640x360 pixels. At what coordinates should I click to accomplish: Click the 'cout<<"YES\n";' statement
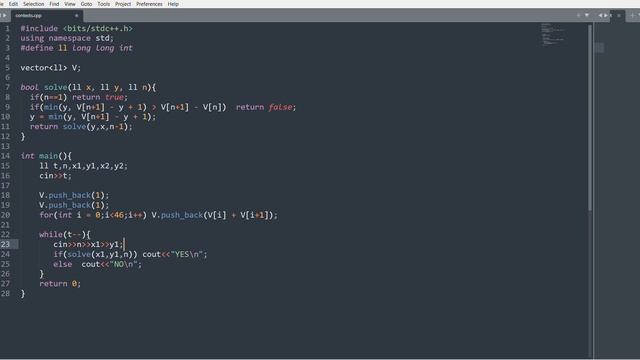coord(175,254)
